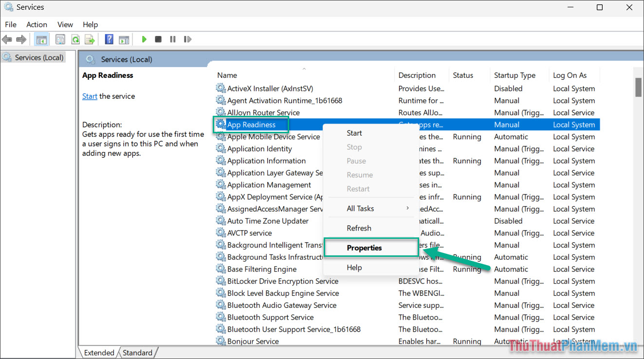Viewport: 644px width, 359px height.
Task: Click the Start Service toolbar icon
Action: click(x=144, y=39)
